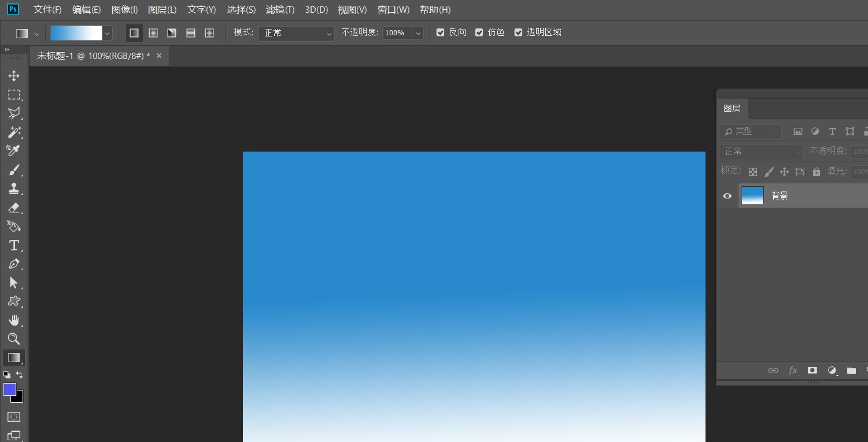Select the Brush tool
This screenshot has width=868, height=442.
(x=14, y=170)
